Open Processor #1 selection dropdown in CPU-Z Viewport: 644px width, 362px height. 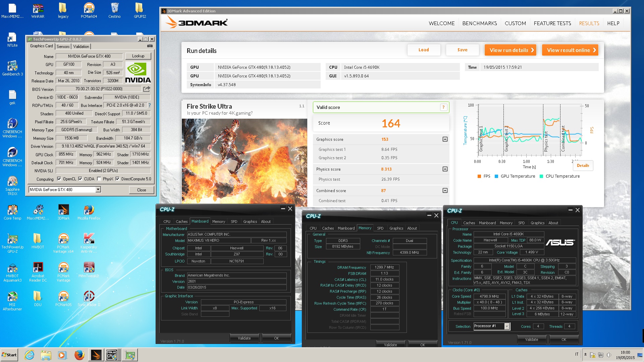[x=507, y=326]
